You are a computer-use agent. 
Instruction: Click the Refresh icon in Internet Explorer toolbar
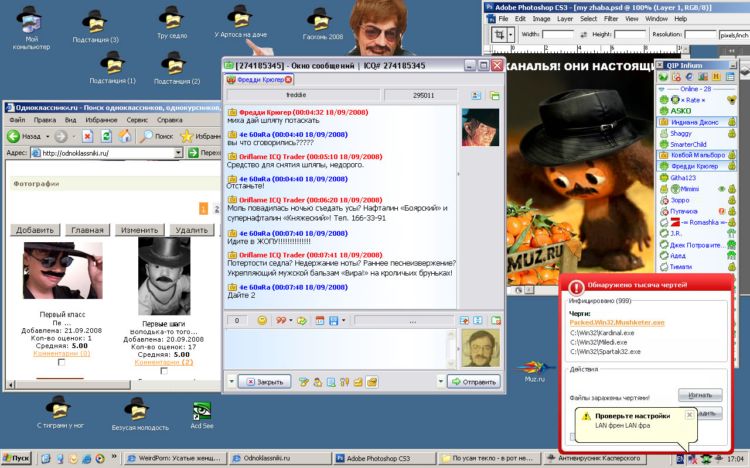coord(106,136)
